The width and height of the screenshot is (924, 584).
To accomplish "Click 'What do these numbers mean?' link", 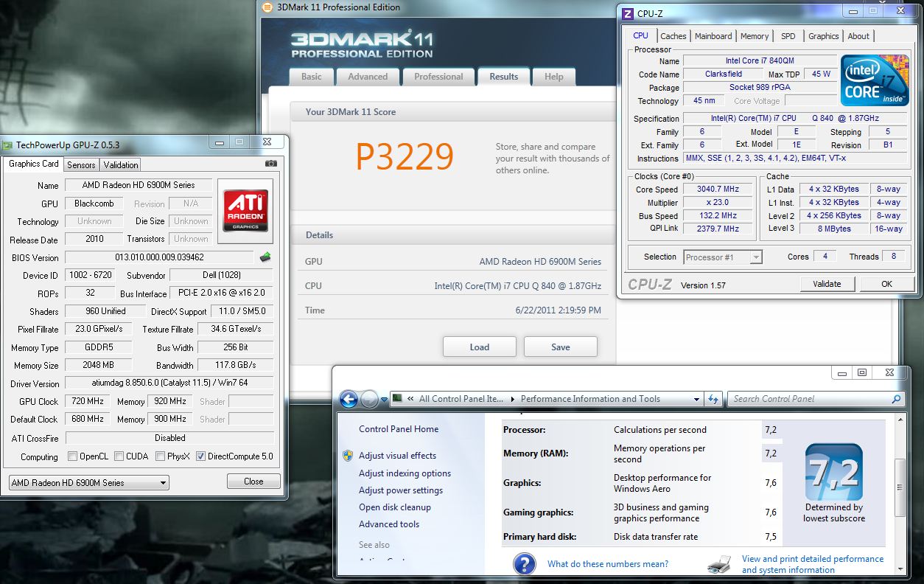I will pyautogui.click(x=608, y=564).
